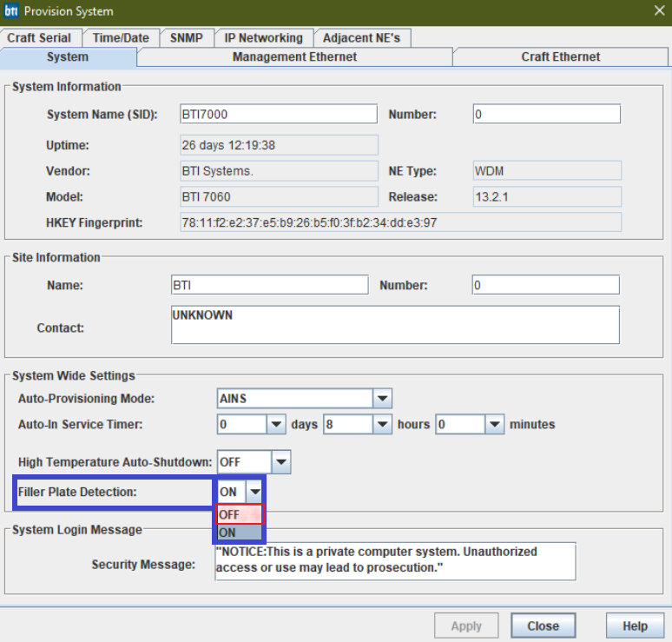Close the Provision System window

(x=658, y=11)
